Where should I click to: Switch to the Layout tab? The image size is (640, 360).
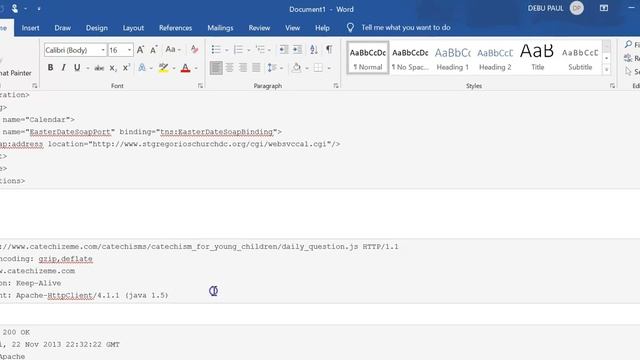(133, 28)
